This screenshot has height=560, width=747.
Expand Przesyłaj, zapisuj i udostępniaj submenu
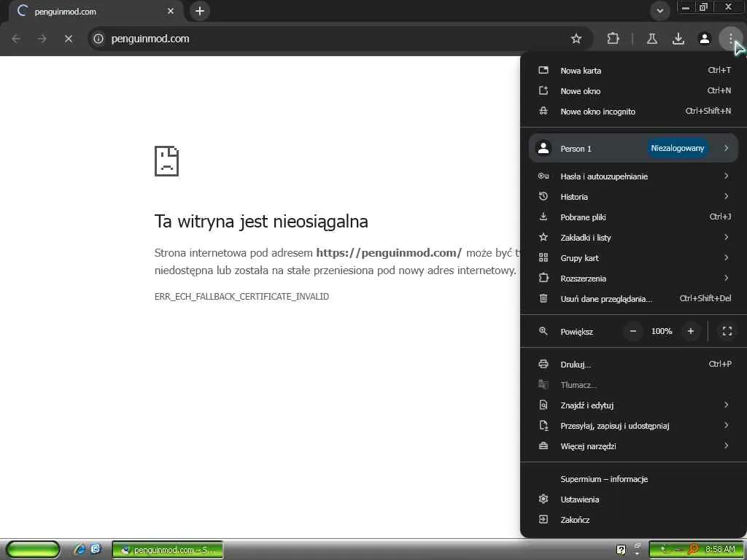click(x=633, y=426)
